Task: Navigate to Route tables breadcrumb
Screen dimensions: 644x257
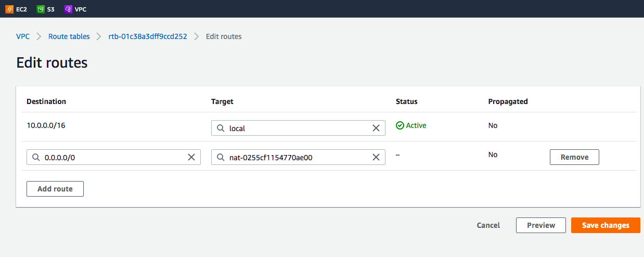Action: [69, 36]
